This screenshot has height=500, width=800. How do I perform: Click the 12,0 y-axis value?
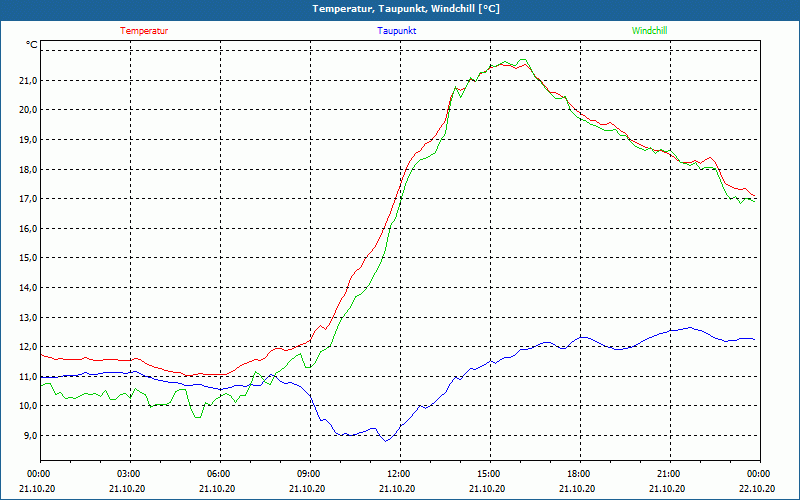coord(29,346)
